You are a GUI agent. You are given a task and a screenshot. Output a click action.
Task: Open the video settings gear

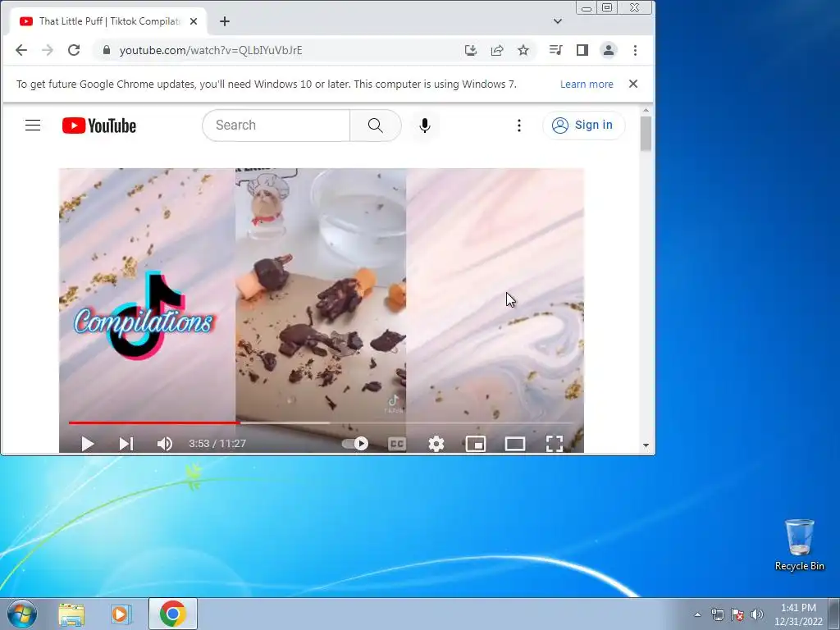[x=436, y=444]
